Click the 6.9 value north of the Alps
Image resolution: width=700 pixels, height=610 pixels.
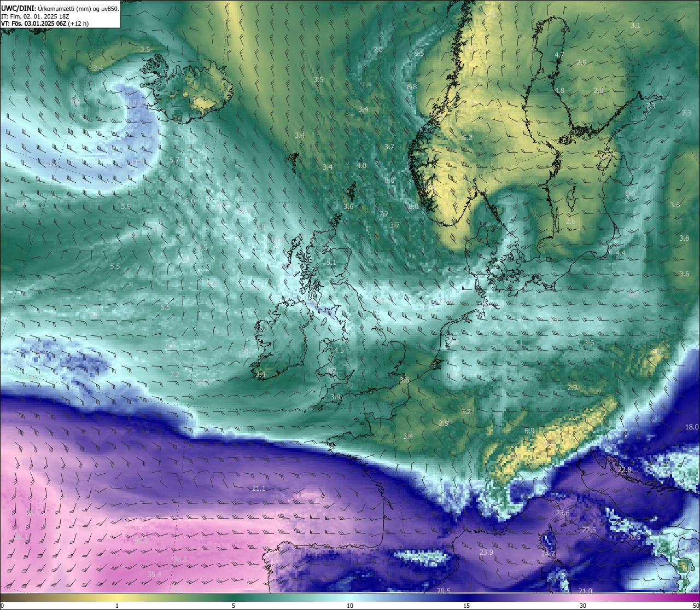coord(529,431)
